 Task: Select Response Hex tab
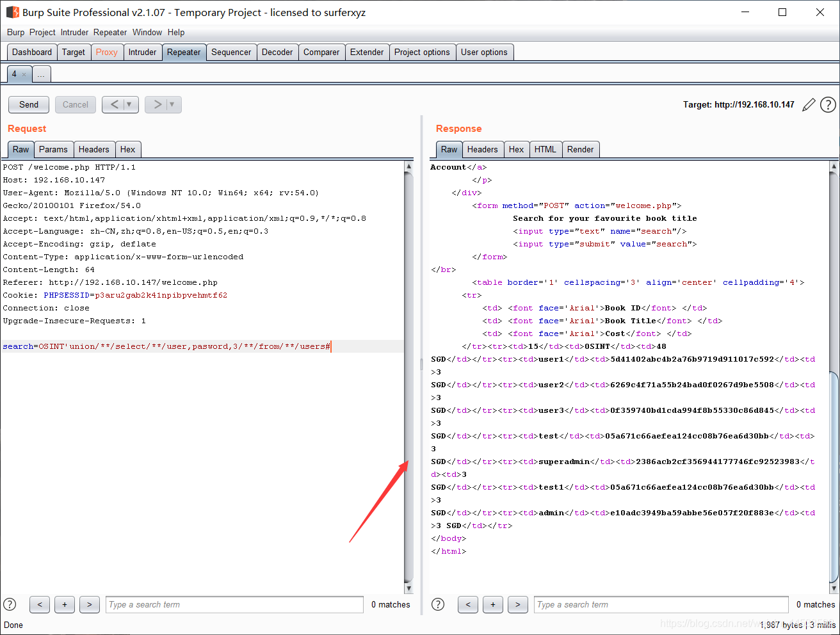click(x=517, y=150)
